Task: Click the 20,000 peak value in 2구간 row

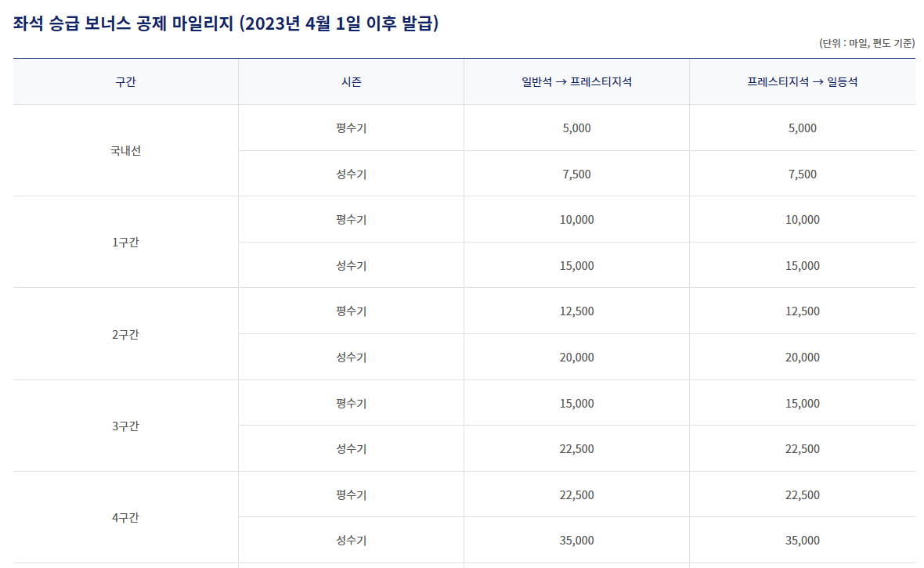Action: click(577, 356)
